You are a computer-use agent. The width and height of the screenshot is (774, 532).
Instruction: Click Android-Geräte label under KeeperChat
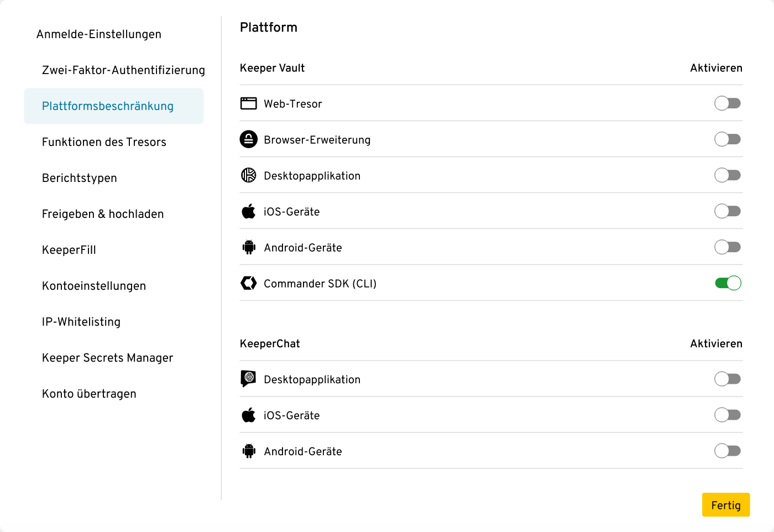(303, 452)
